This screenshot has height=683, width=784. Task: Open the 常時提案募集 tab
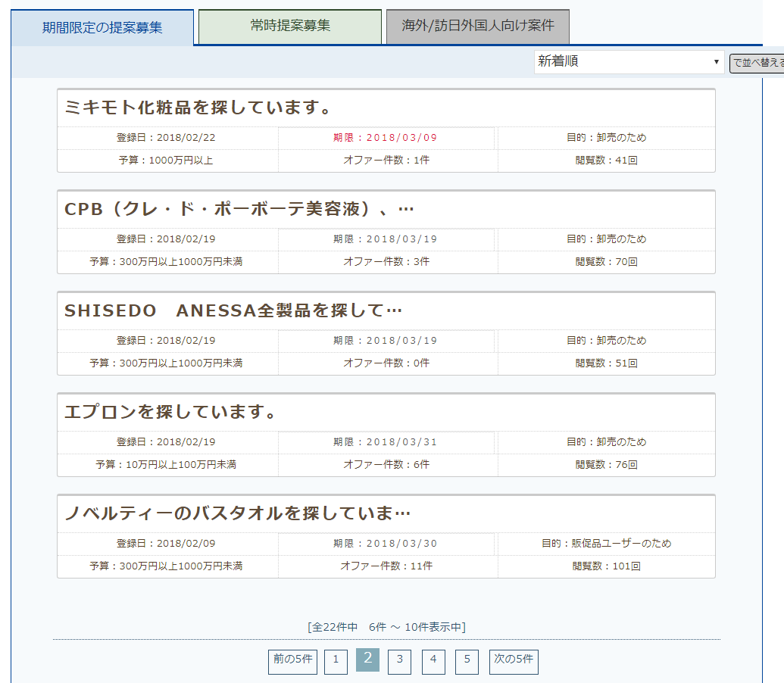point(290,26)
